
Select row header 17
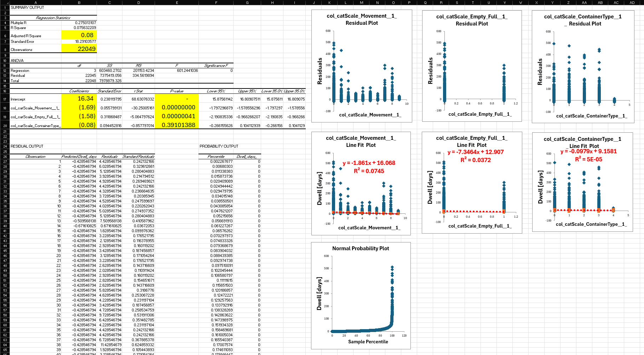pyautogui.click(x=5, y=99)
